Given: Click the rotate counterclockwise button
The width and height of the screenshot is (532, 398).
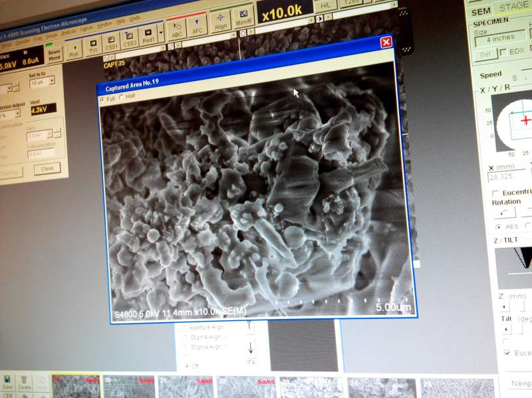Looking at the screenshot, I should [x=504, y=213].
